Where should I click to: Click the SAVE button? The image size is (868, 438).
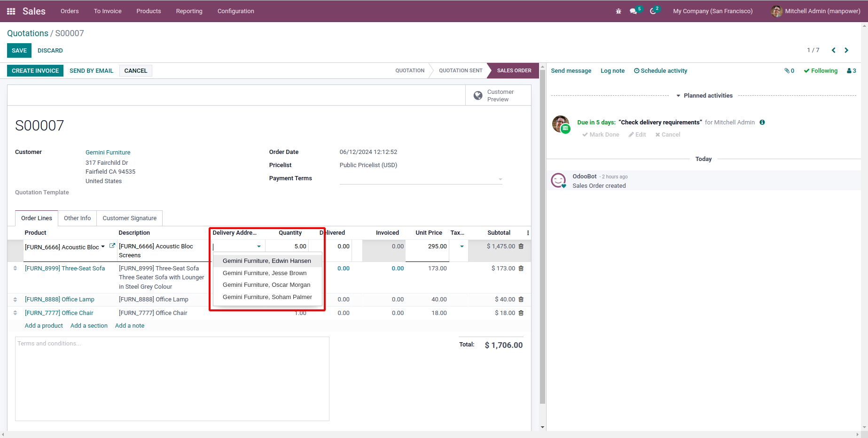pyautogui.click(x=19, y=51)
